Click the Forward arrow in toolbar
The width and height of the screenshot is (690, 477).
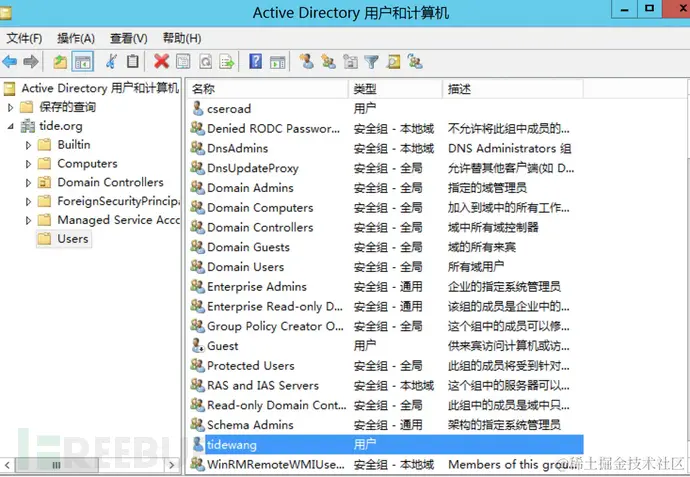pyautogui.click(x=30, y=62)
